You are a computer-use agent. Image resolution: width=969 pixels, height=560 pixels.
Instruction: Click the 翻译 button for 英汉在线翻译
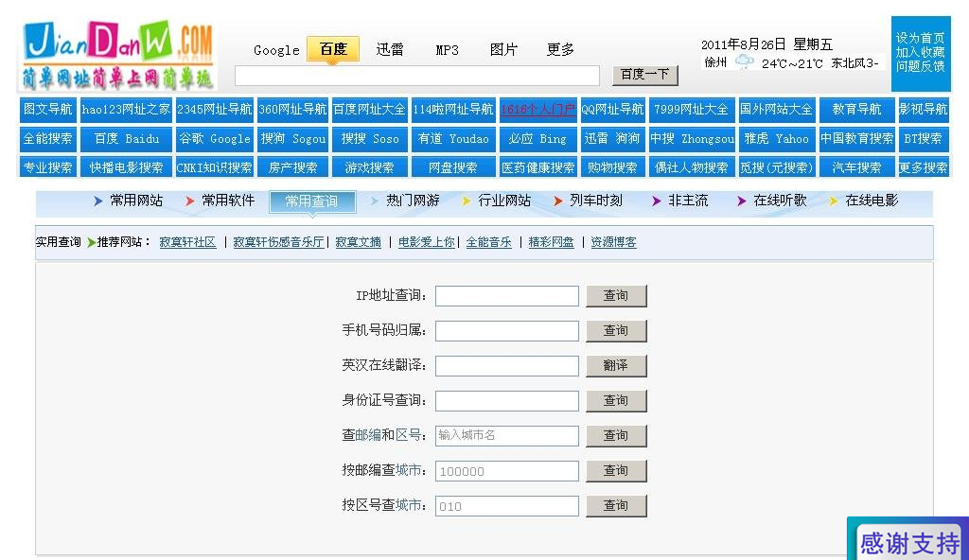pyautogui.click(x=616, y=366)
